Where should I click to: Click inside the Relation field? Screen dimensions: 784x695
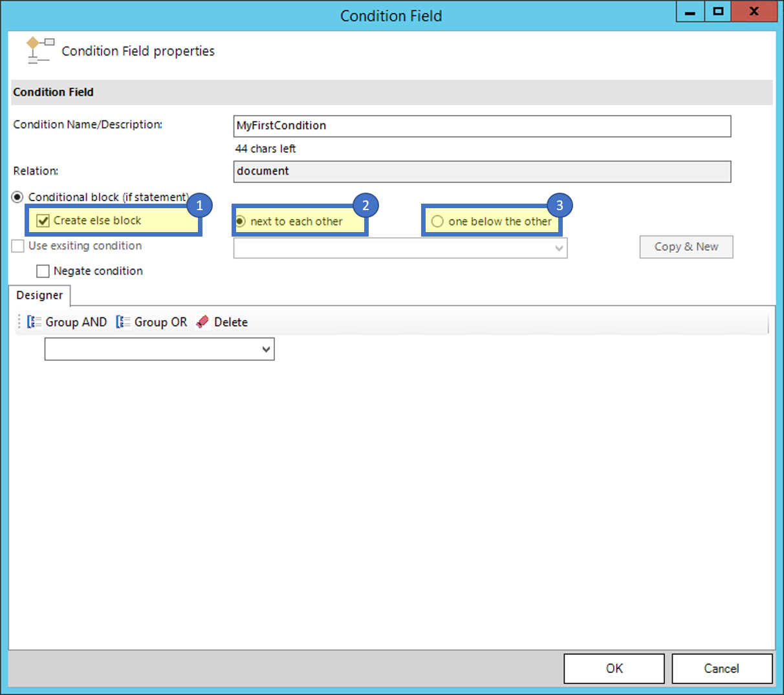click(x=482, y=171)
